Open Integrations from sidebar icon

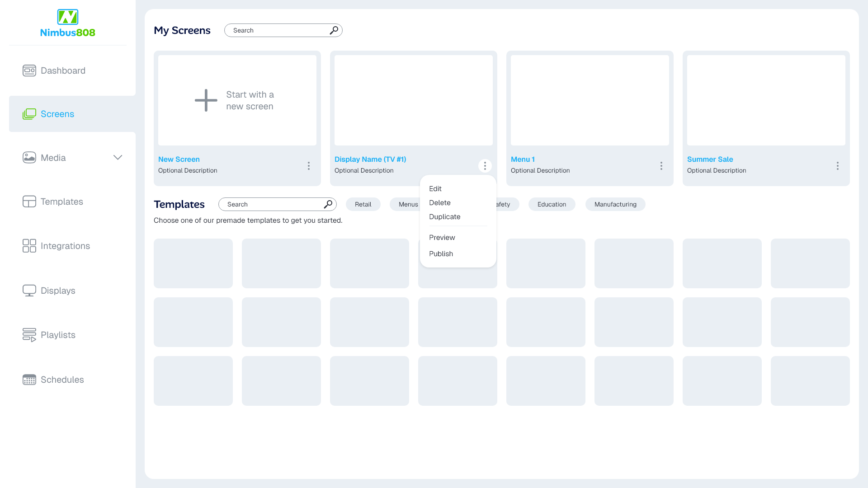[29, 246]
